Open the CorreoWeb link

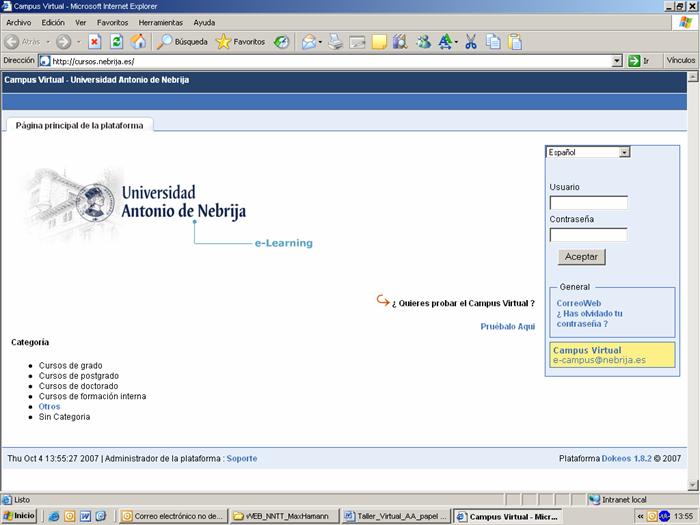click(x=579, y=303)
